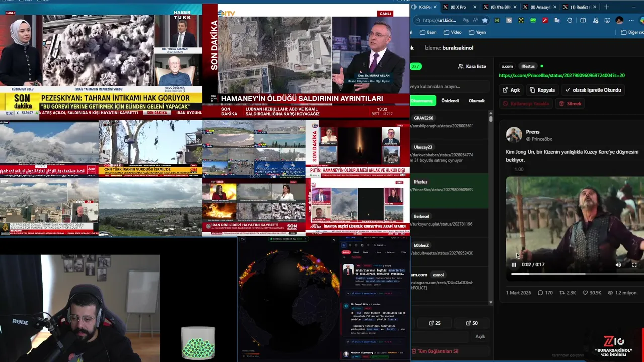644x362 pixels.
Task: Open 25 links with the 25 button
Action: coord(435,323)
